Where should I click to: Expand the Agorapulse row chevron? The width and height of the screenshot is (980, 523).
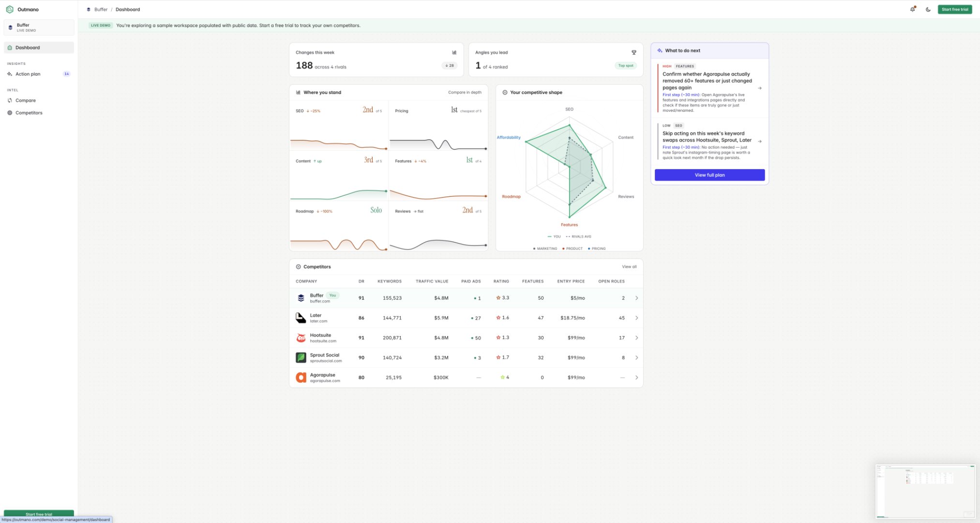point(636,377)
